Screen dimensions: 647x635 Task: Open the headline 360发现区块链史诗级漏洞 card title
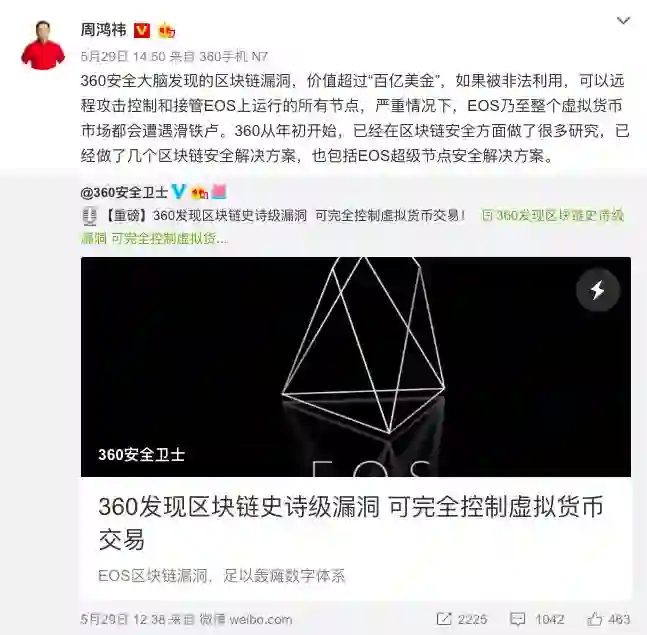(x=351, y=523)
